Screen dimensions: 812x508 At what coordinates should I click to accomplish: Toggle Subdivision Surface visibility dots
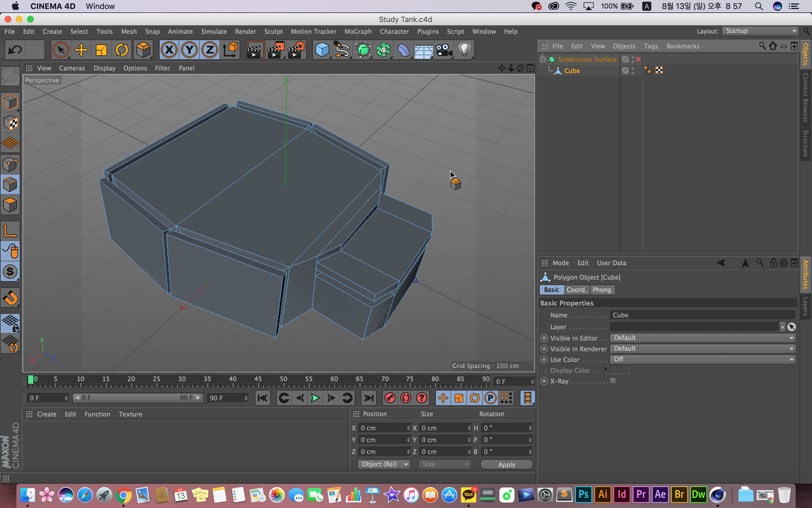point(633,60)
